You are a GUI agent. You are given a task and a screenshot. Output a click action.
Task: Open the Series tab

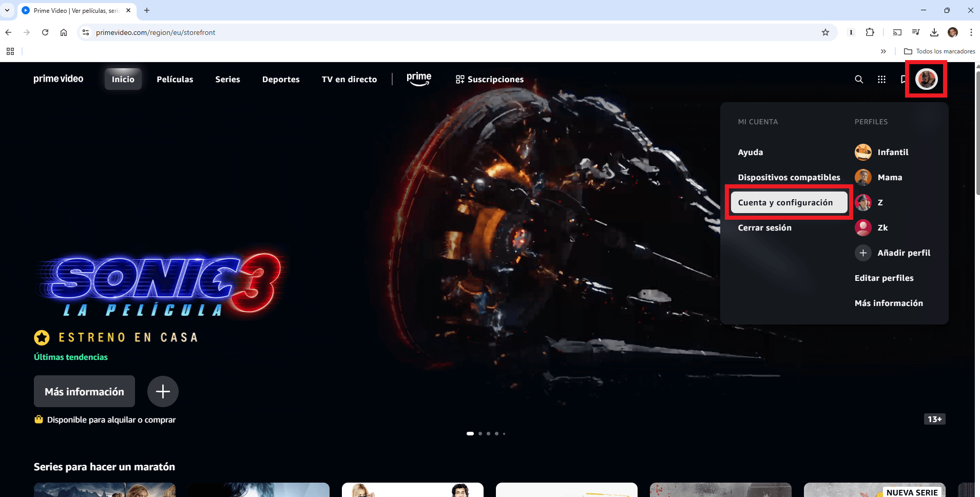227,79
